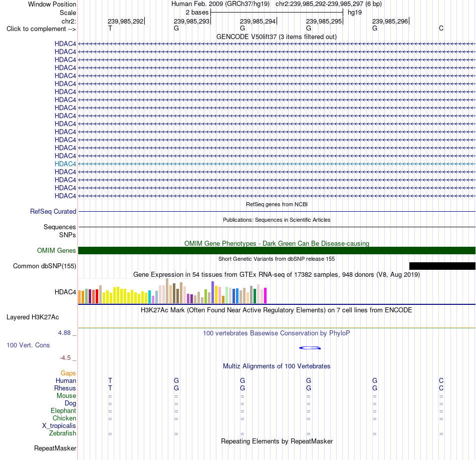Click the black dbSNP variant block

coord(442,266)
